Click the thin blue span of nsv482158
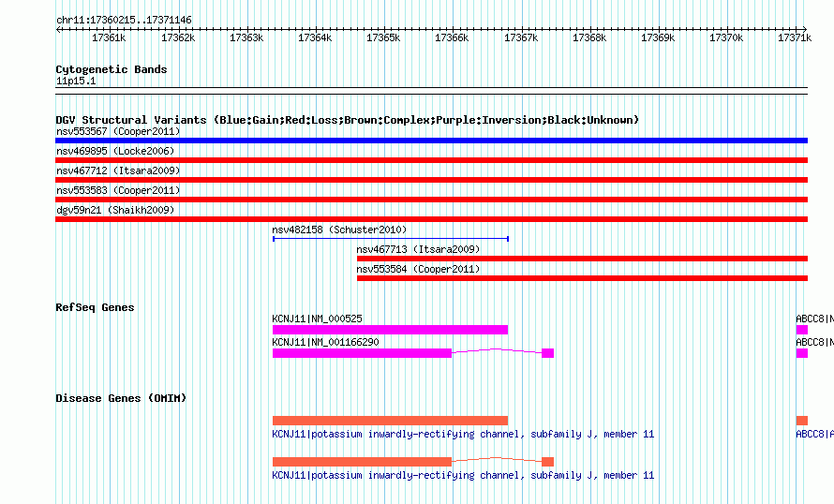The height and width of the screenshot is (504, 834). coord(391,239)
